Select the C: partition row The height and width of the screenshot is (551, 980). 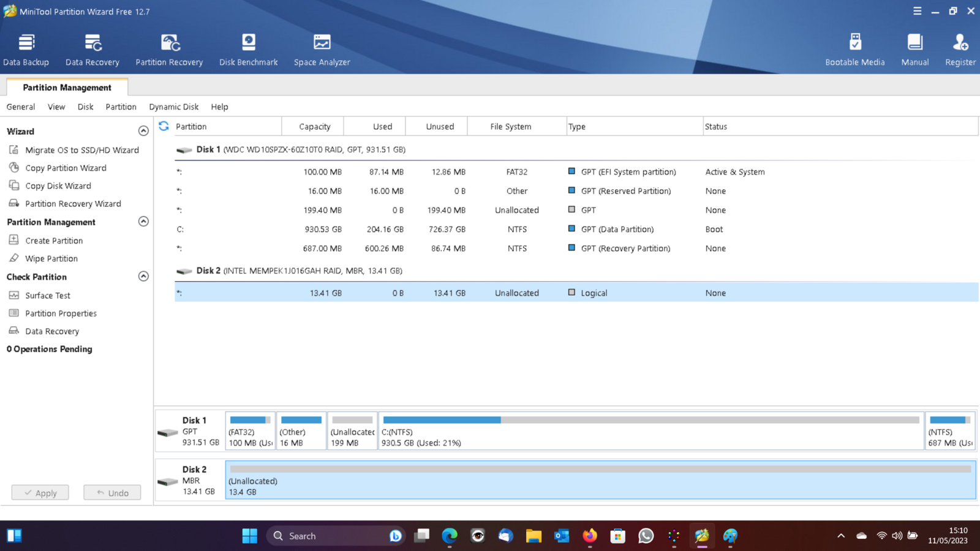coord(429,230)
